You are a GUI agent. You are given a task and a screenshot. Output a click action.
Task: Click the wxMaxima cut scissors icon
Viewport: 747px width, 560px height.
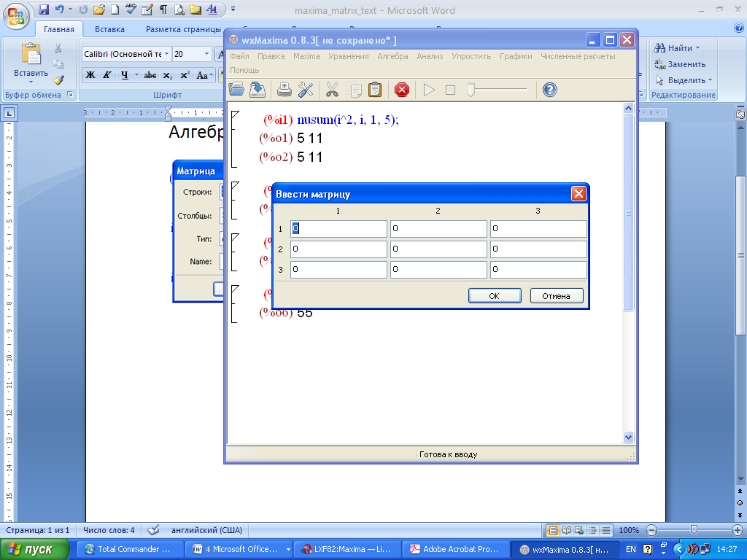click(x=332, y=89)
